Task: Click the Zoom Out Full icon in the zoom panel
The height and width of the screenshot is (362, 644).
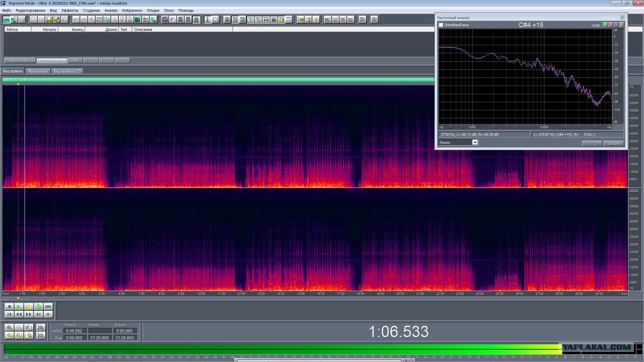Action: click(x=29, y=327)
